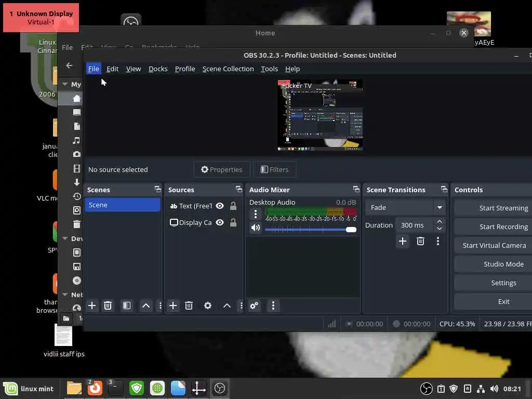Open Music folder in file manager sidebar
Image resolution: width=532 pixels, height=399 pixels.
(77, 140)
